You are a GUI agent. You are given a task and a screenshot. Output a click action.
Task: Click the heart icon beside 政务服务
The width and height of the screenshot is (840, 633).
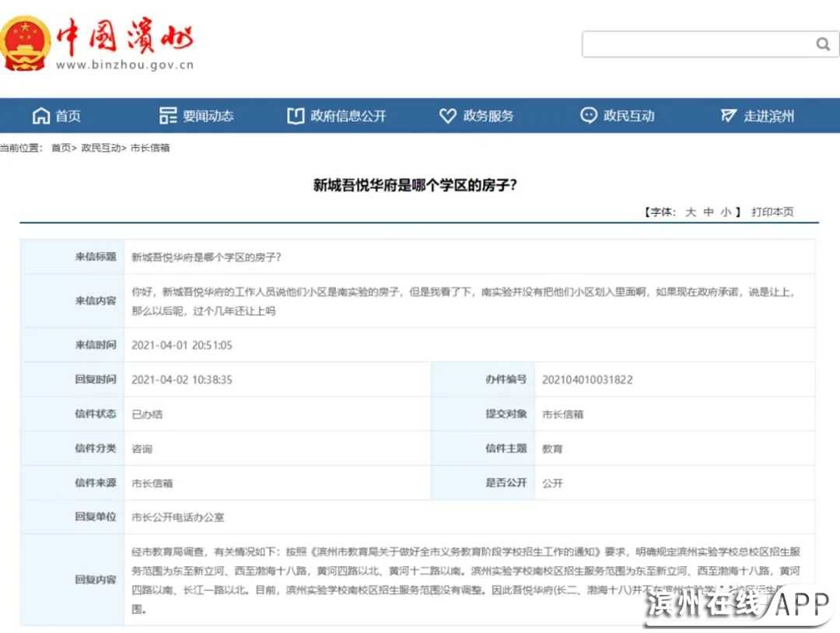447,116
